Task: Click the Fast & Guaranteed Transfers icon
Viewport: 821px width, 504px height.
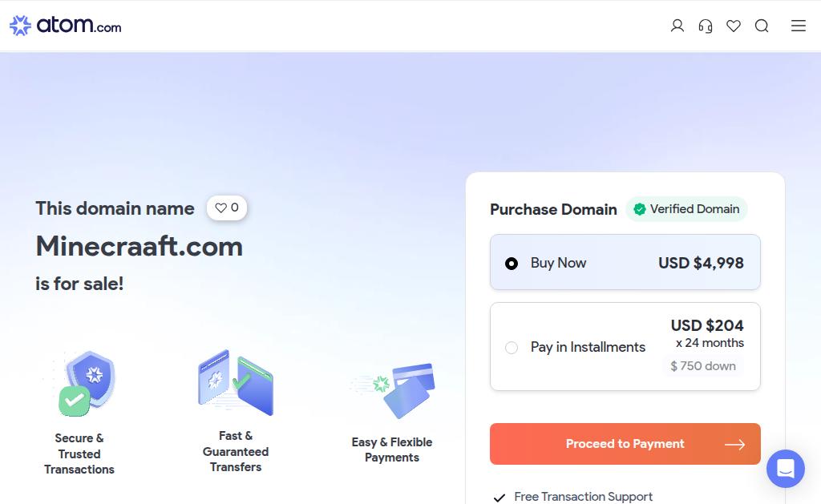Action: (x=236, y=382)
